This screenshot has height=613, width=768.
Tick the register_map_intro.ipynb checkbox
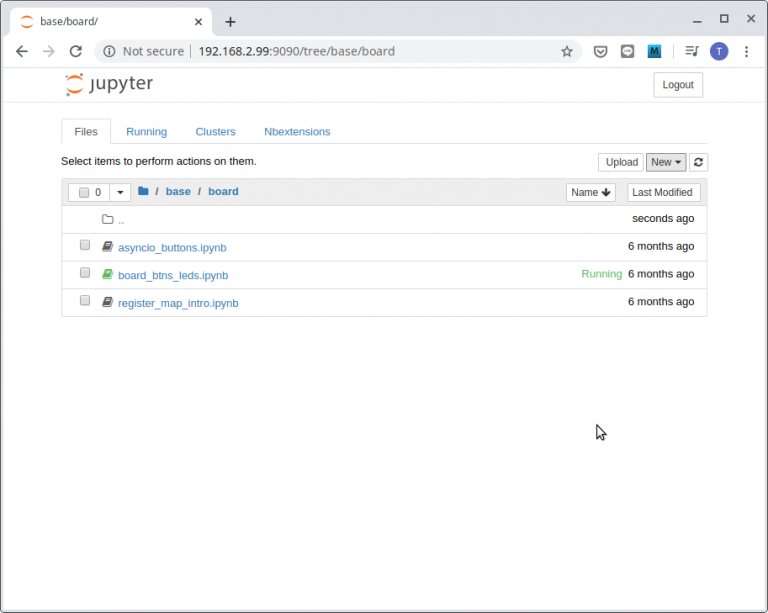(85, 301)
